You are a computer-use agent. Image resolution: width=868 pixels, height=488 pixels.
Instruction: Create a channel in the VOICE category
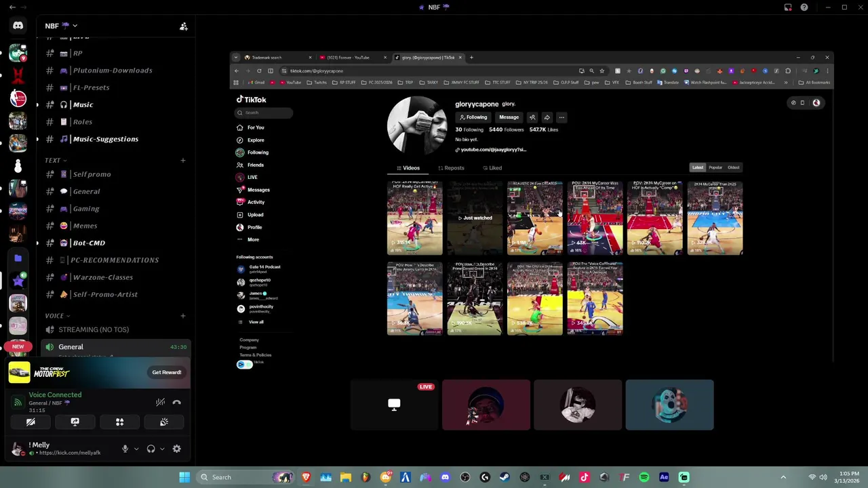tap(183, 316)
